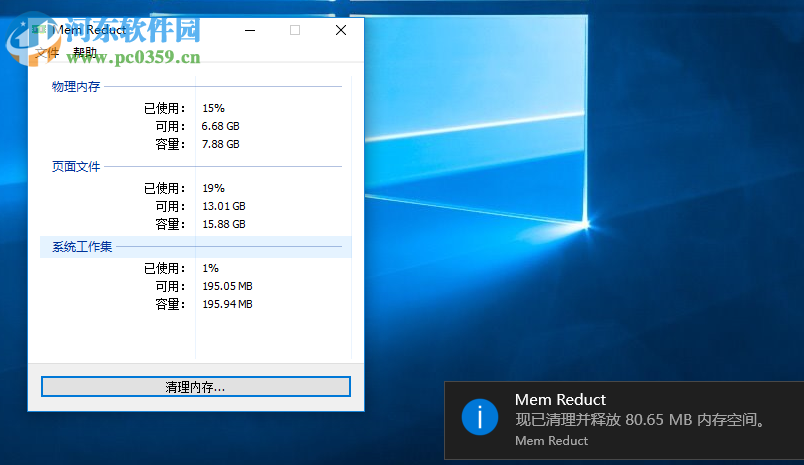Open the 文件 menu
Image resolution: width=804 pixels, height=465 pixels.
point(47,52)
